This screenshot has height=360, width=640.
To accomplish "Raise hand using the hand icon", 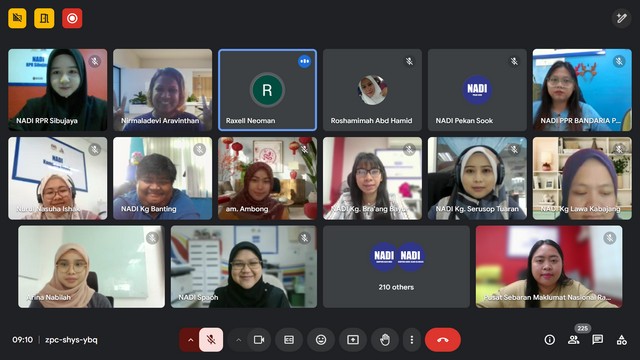I will [x=385, y=340].
